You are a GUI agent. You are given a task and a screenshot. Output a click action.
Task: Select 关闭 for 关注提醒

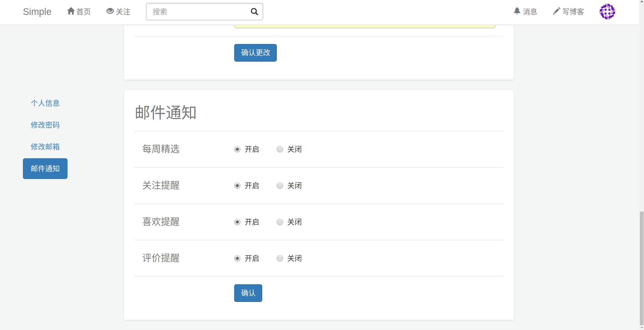point(280,186)
